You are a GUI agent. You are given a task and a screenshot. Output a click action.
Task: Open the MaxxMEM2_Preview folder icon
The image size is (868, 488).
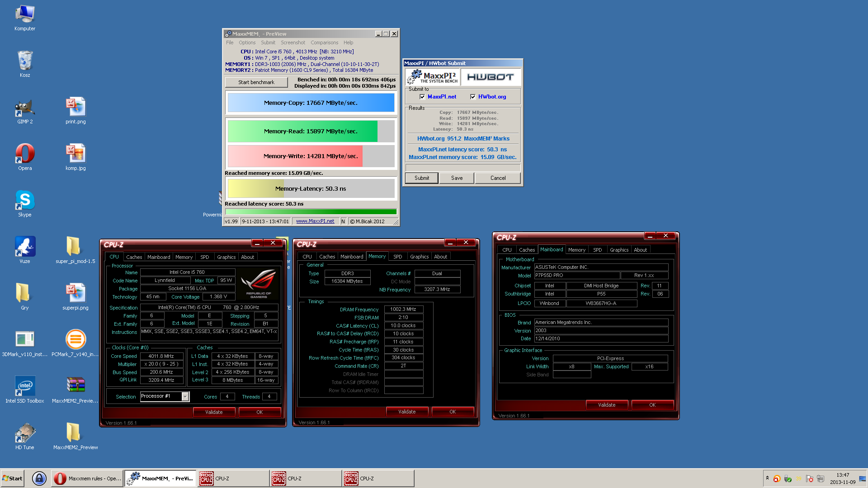point(75,436)
